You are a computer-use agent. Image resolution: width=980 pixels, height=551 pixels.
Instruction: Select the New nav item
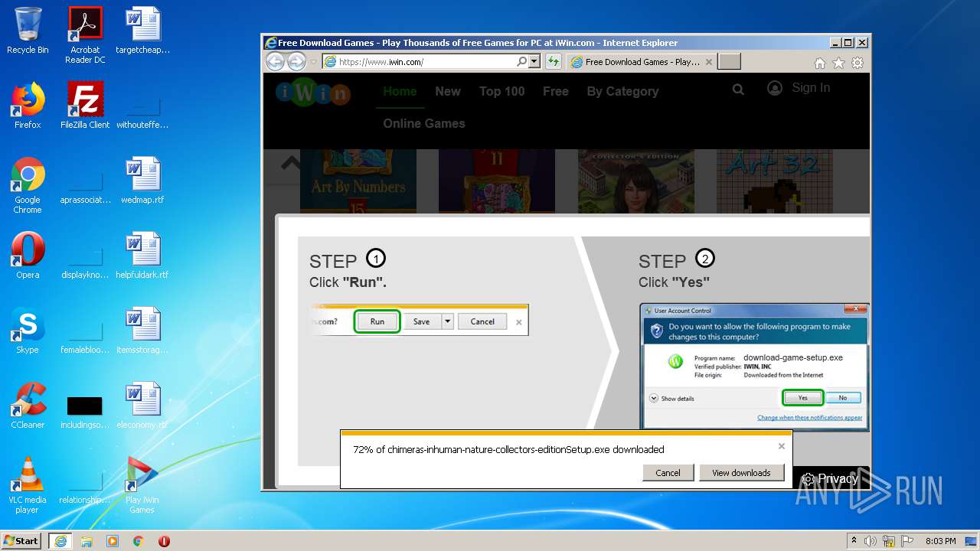tap(448, 91)
